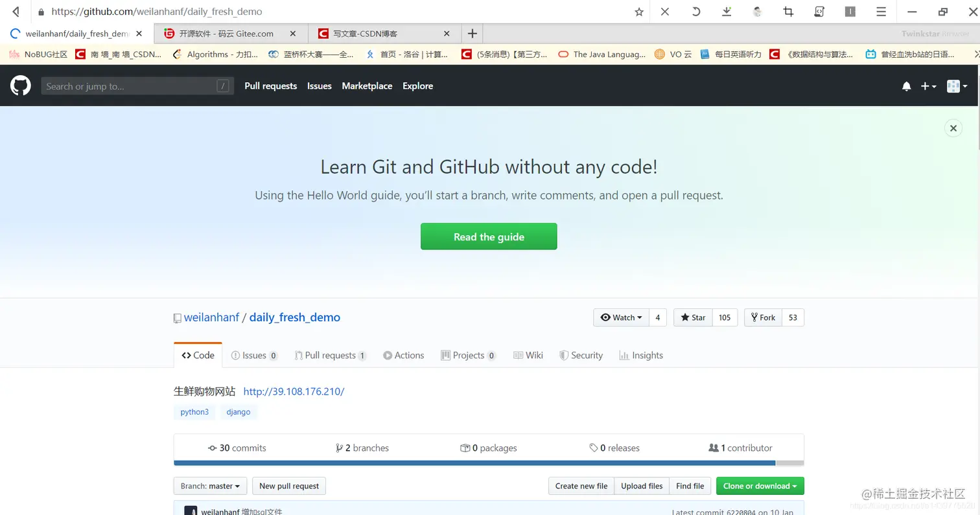The image size is (980, 515).
Task: Open Explore in the GitHub header
Action: [x=417, y=86]
